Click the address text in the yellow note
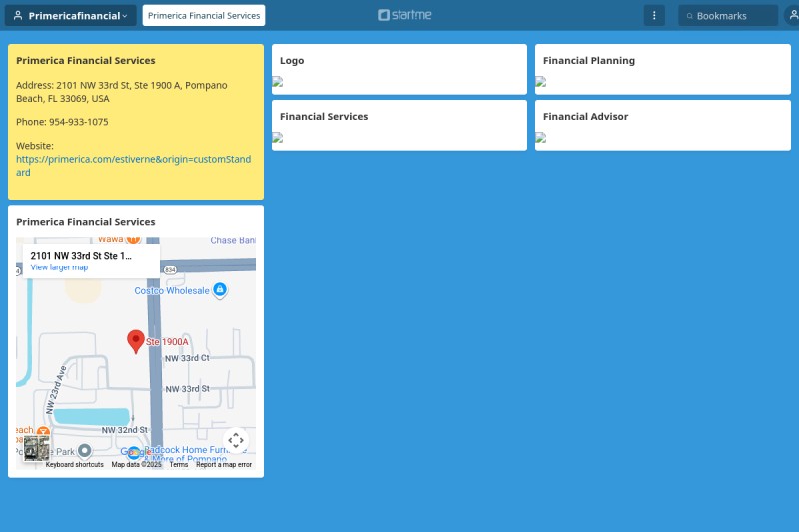This screenshot has height=532, width=799. (x=121, y=92)
